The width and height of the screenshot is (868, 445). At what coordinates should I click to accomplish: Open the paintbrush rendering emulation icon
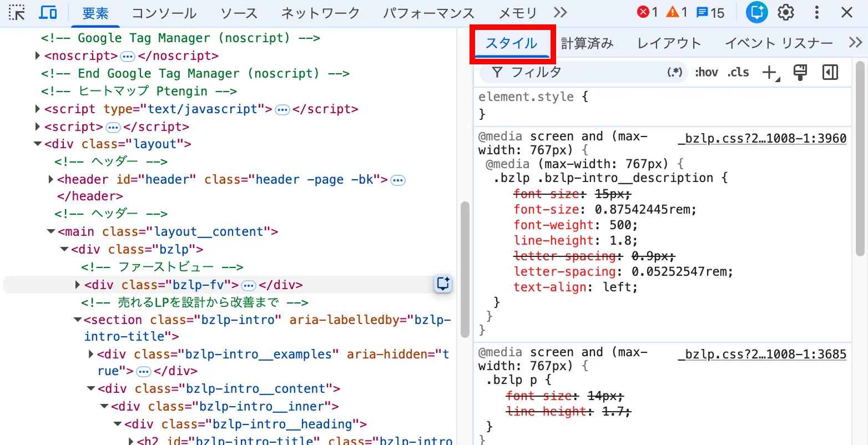pos(800,73)
